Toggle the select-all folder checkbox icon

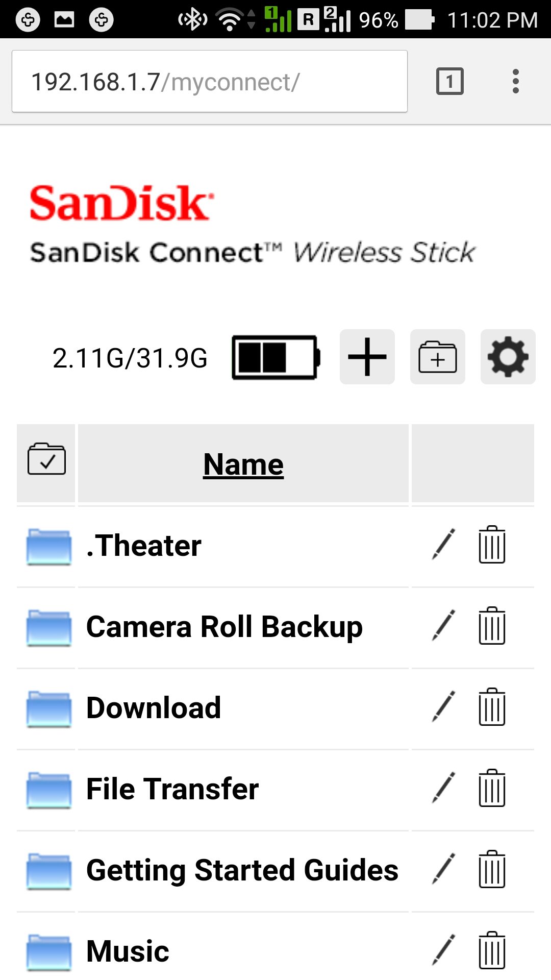(x=46, y=459)
